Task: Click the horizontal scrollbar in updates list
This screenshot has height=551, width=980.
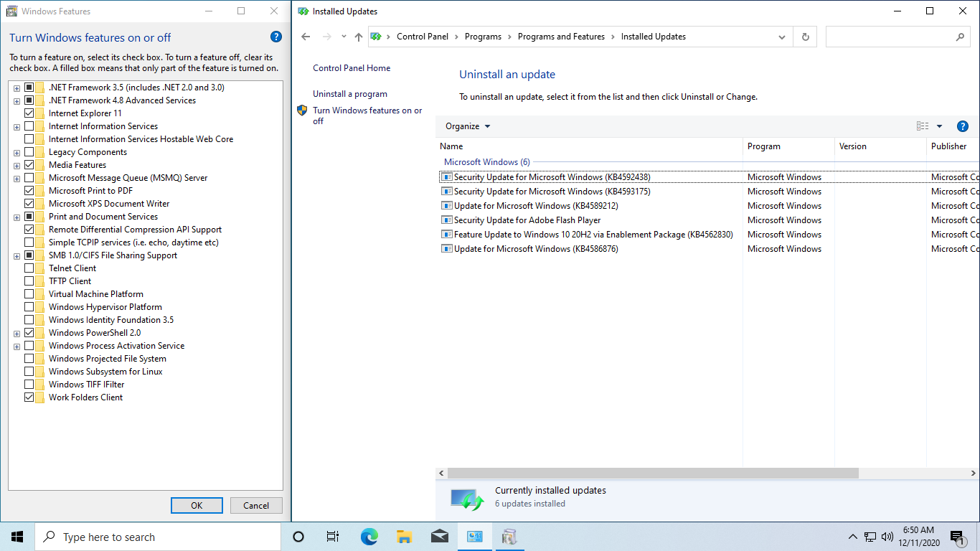Action: coord(653,474)
